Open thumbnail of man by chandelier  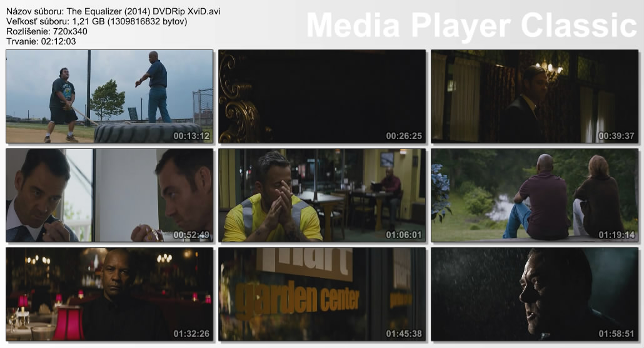click(535, 96)
